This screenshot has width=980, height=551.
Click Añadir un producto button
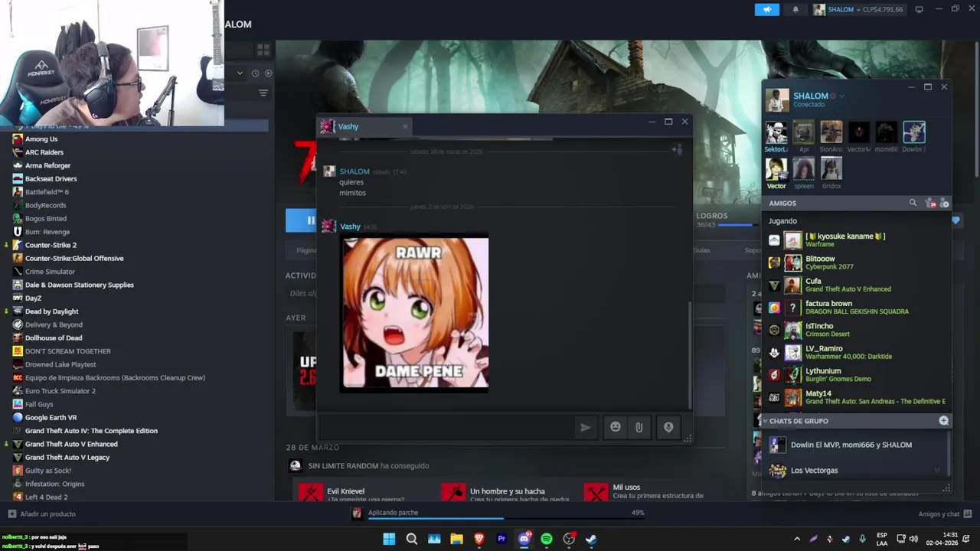41,514
